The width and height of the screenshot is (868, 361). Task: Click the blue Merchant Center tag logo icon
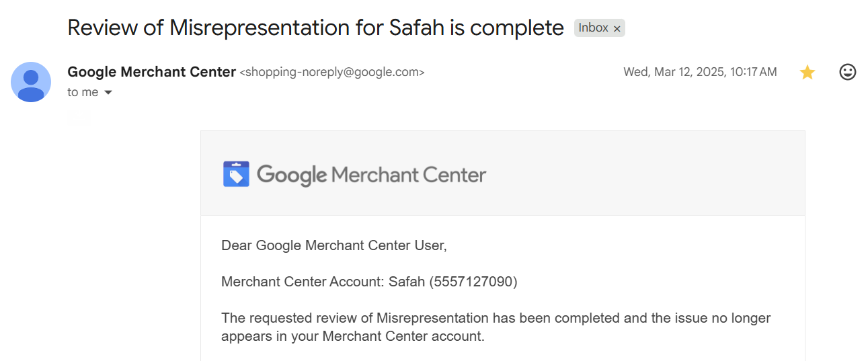pos(236,174)
